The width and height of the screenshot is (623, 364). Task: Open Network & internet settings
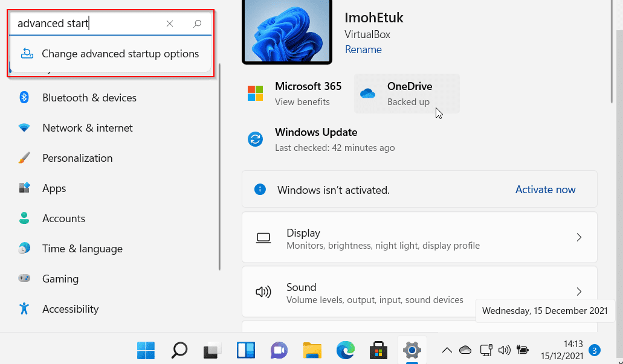[x=88, y=128]
